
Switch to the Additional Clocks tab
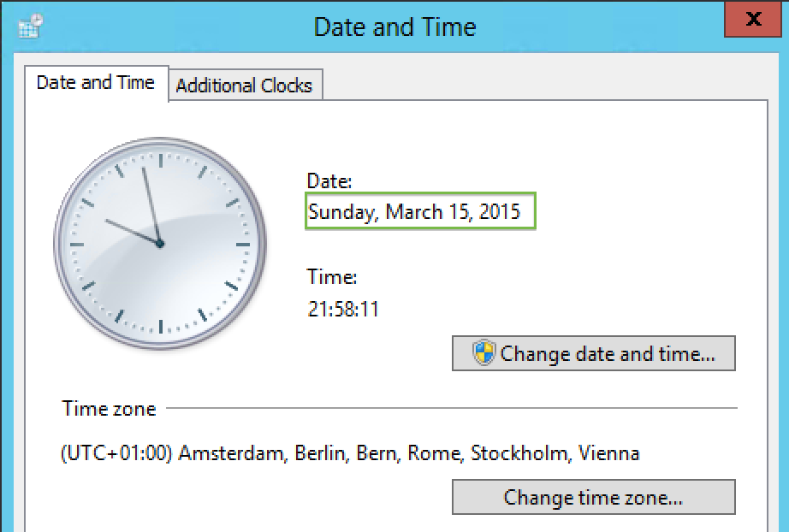coord(246,86)
